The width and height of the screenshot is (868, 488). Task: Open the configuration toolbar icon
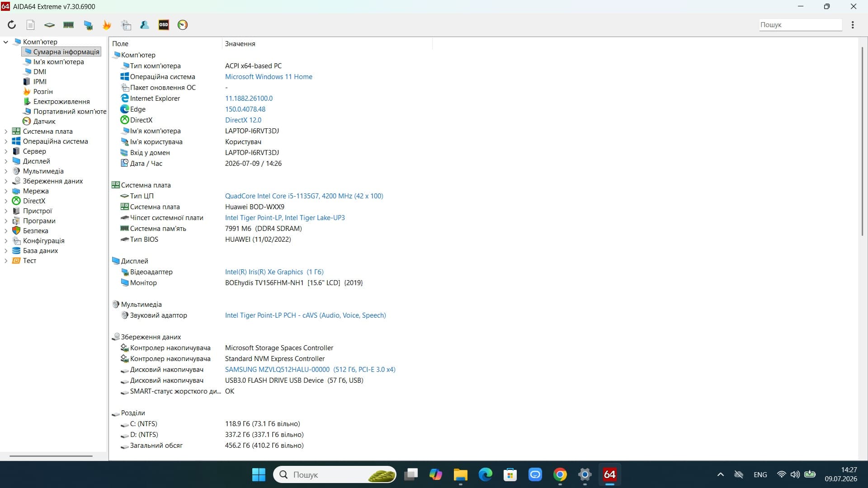pyautogui.click(x=126, y=25)
